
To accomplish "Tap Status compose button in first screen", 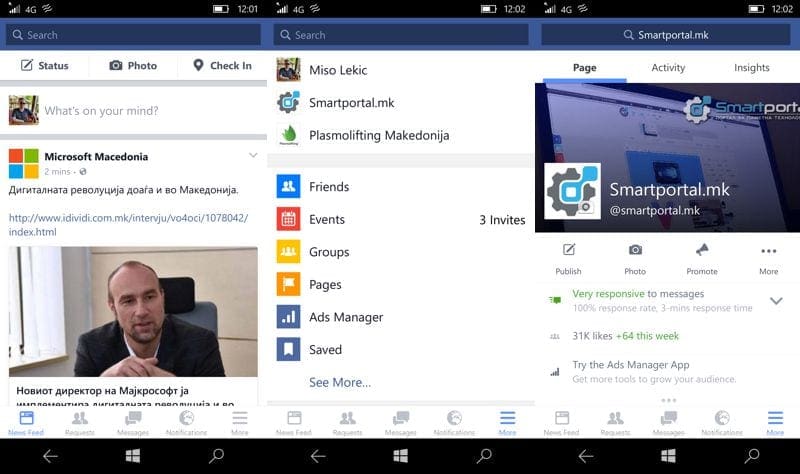I will point(44,65).
